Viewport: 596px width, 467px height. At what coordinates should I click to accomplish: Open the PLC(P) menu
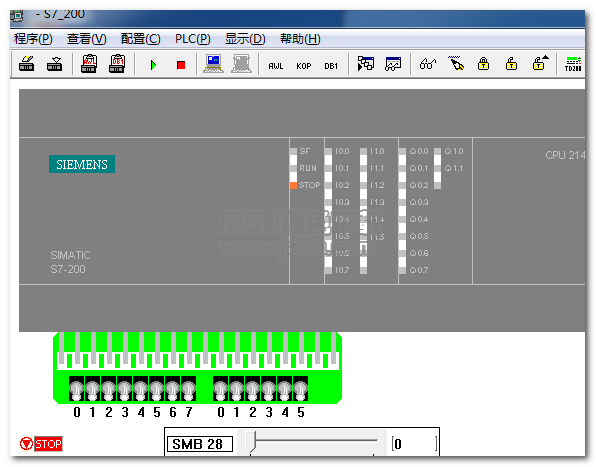point(192,39)
